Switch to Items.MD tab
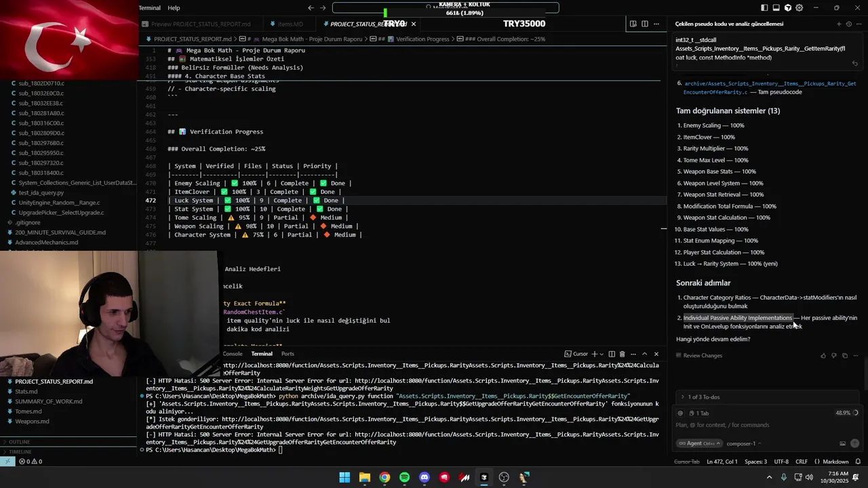The height and width of the screenshot is (488, 868). point(290,24)
